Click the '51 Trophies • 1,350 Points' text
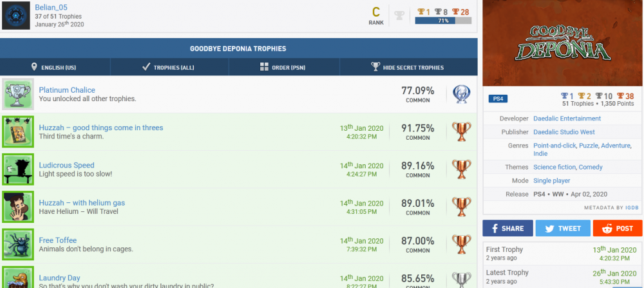644x288 pixels. coord(598,104)
